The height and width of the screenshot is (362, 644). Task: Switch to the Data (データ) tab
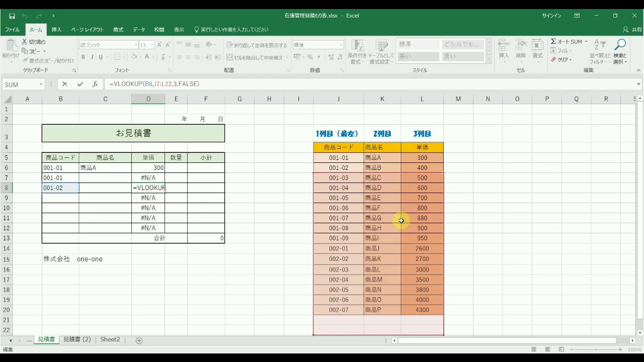pos(139,30)
